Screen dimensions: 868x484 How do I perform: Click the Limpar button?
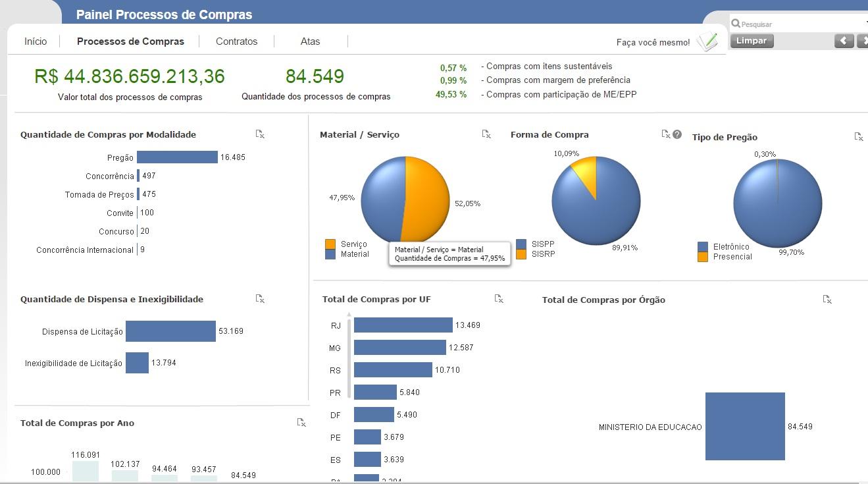coord(752,41)
